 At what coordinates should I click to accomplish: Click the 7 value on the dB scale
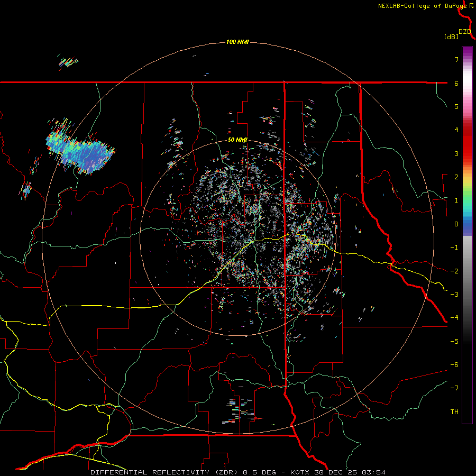pos(456,59)
